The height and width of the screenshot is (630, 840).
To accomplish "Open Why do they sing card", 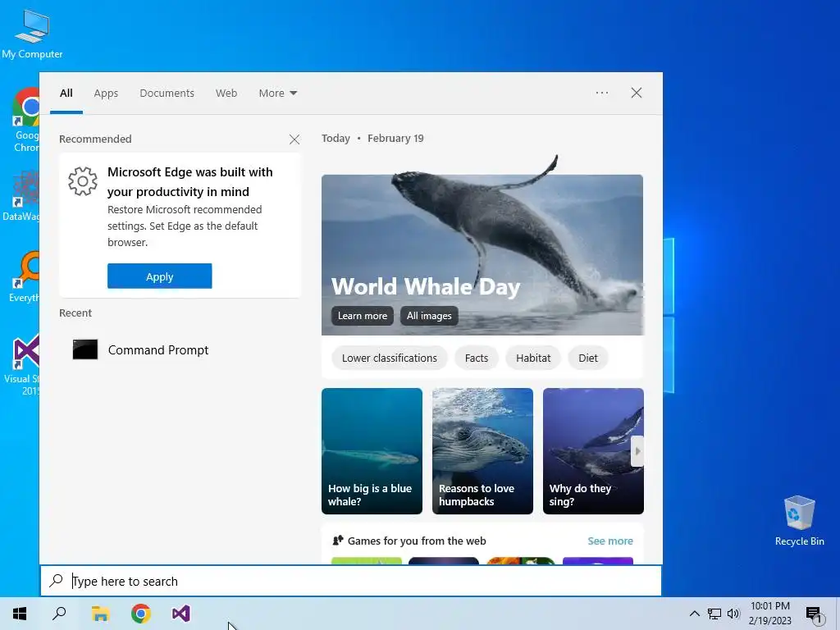I will pos(593,451).
